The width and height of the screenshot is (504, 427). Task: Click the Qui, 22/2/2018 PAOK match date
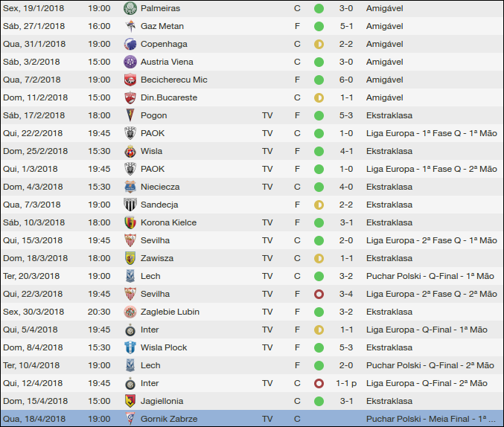coord(35,133)
